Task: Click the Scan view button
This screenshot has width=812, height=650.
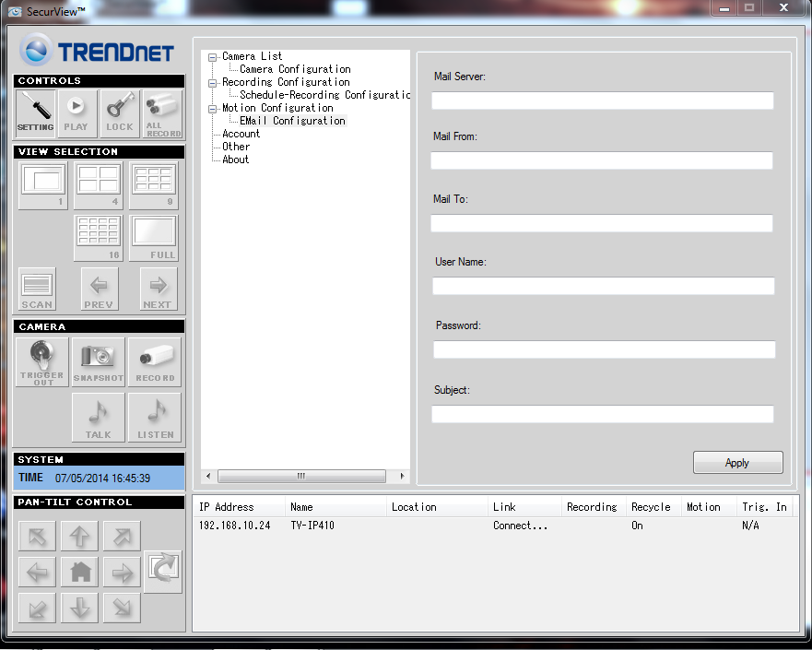Action: 37,289
